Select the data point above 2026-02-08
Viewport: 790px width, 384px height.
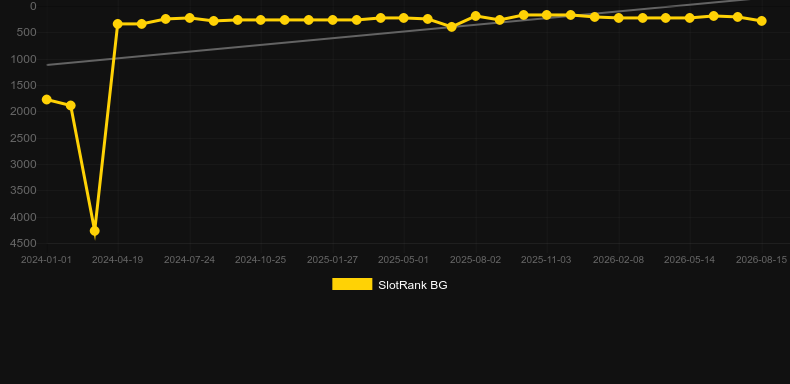619,18
